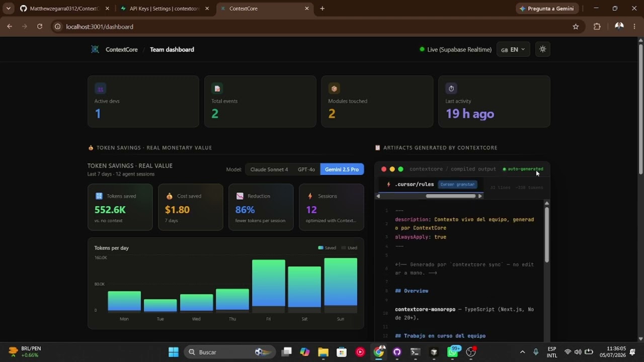644x362 pixels.
Task: View site information icon in address bar
Action: pyautogui.click(x=58, y=27)
